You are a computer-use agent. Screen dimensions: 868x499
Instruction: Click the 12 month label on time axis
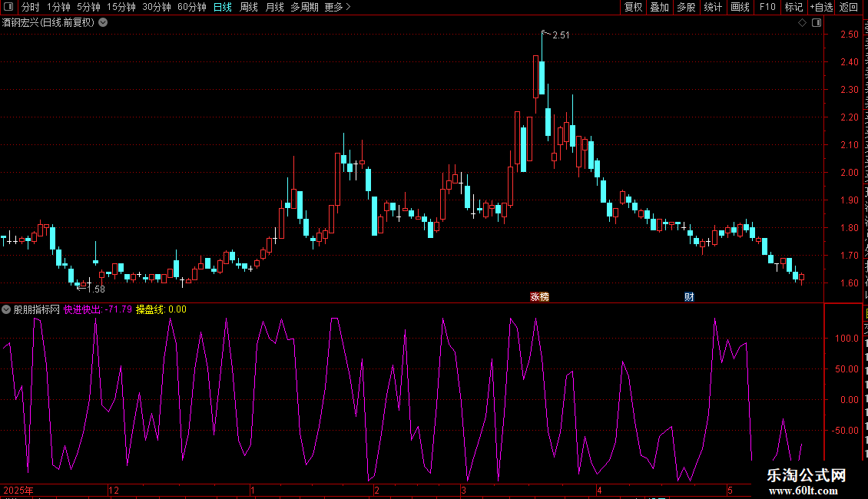click(114, 490)
